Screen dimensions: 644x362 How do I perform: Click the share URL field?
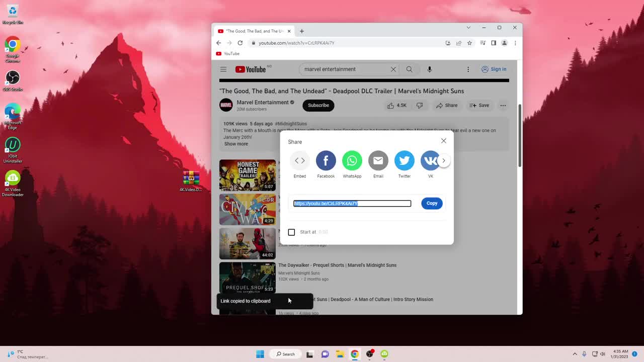click(352, 203)
